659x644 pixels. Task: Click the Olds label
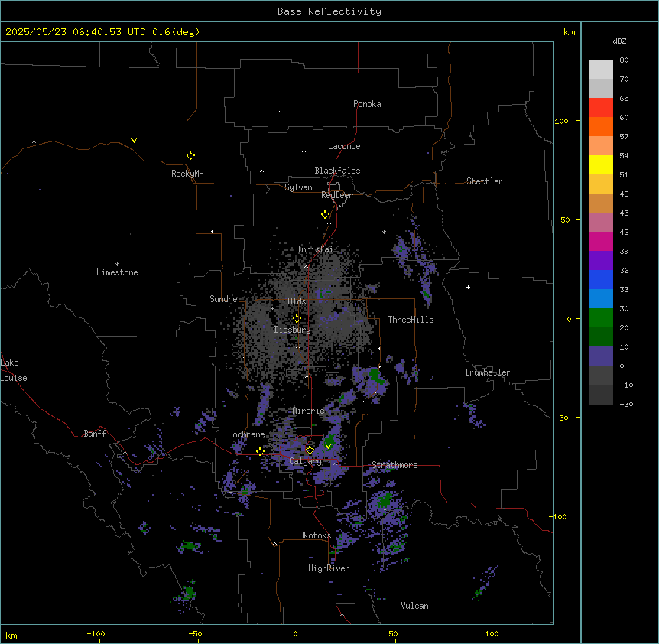coord(297,301)
